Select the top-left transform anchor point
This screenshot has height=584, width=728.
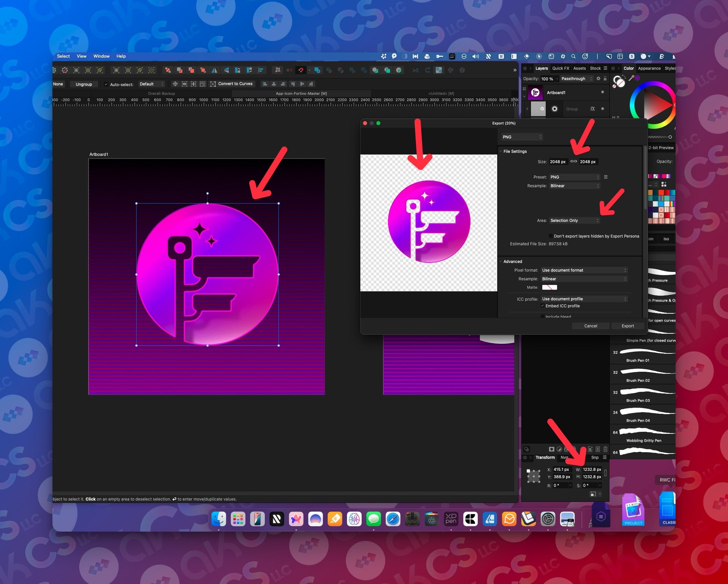[528, 471]
